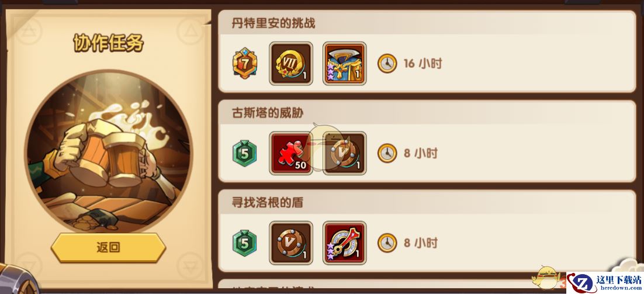Open the 古斯塔的威胁 quest

point(427,141)
